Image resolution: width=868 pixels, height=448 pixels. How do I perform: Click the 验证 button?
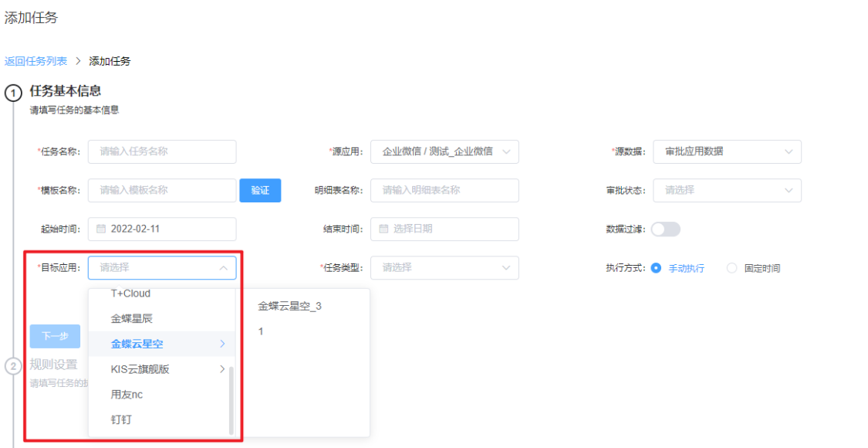(x=260, y=191)
